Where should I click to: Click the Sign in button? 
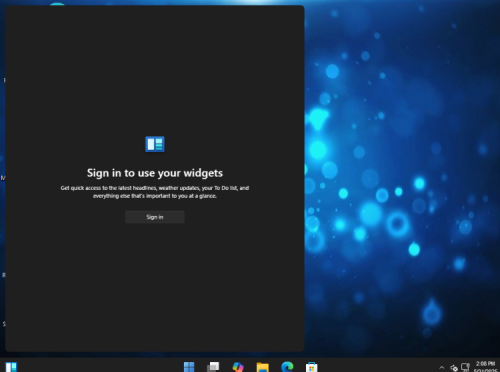pyautogui.click(x=155, y=217)
